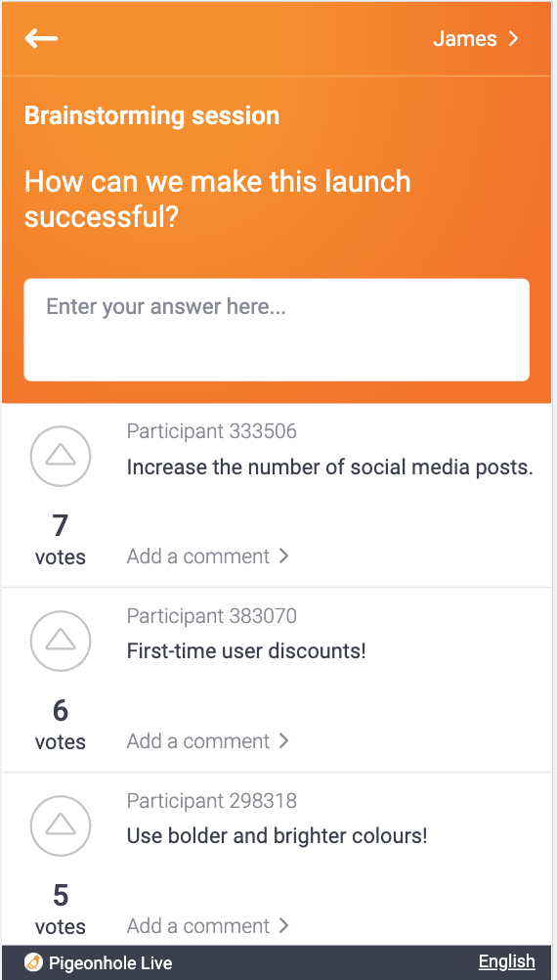Go back using the white arrow icon
This screenshot has width=557, height=980.
pos(41,39)
